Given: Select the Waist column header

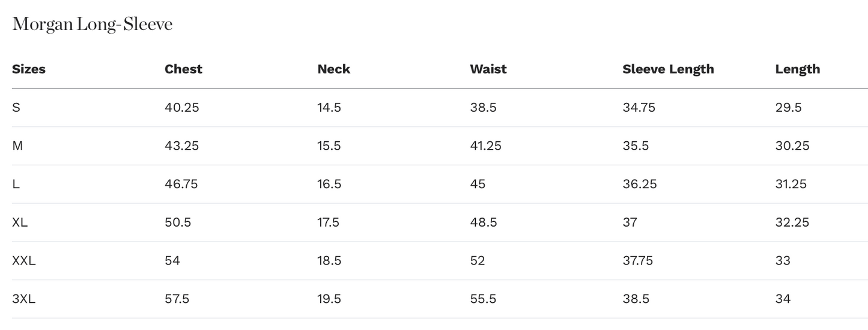Looking at the screenshot, I should pyautogui.click(x=488, y=69).
